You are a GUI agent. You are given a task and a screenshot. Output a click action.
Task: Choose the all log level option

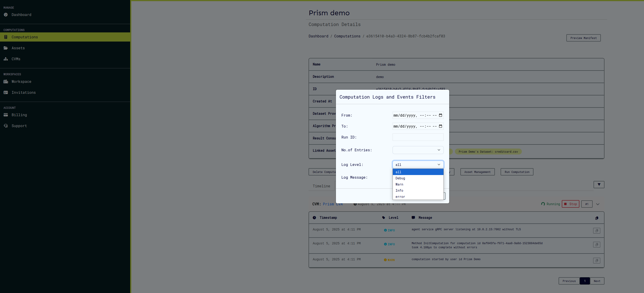coord(418,172)
